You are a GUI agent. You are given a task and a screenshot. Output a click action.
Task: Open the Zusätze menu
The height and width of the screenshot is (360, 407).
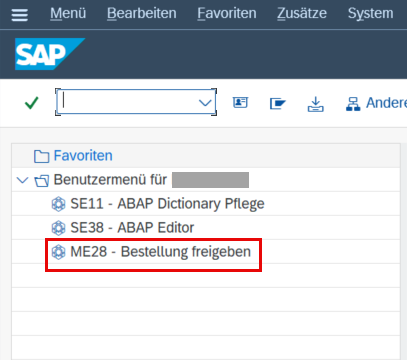click(302, 13)
